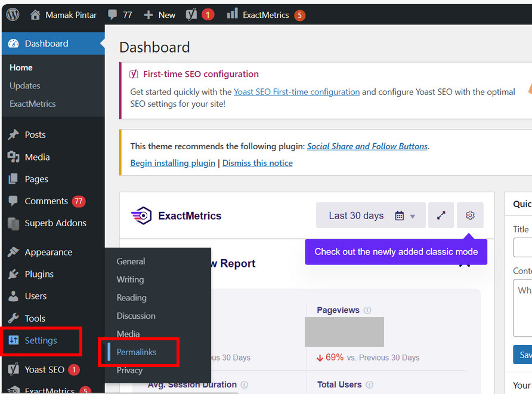The width and height of the screenshot is (532, 394).
Task: Click the Yoast icon in SEO configuration notice
Action: [134, 74]
